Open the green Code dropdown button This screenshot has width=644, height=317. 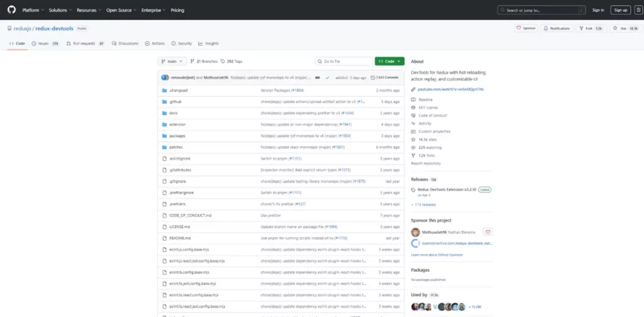coord(389,61)
